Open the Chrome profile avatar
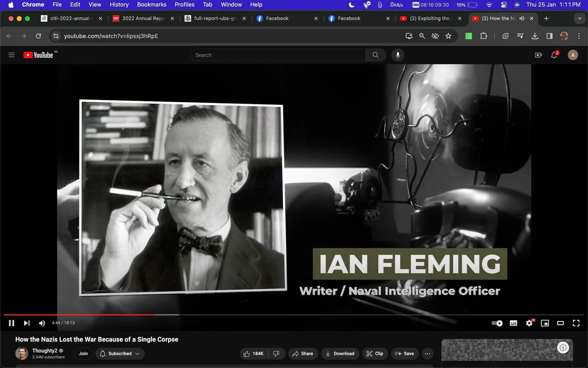The height and width of the screenshot is (368, 588). coord(564,36)
